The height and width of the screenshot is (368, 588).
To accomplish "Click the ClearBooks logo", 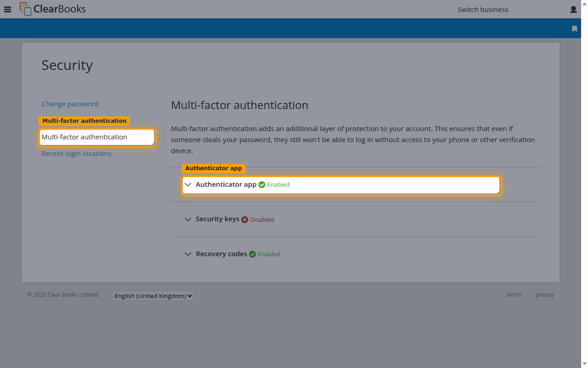I will tap(53, 9).
